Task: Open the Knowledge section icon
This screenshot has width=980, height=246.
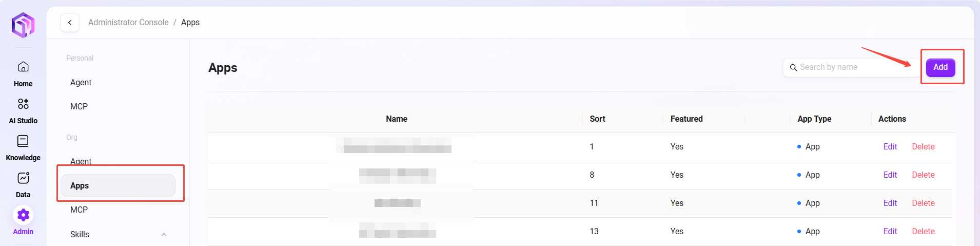Action: tap(23, 141)
